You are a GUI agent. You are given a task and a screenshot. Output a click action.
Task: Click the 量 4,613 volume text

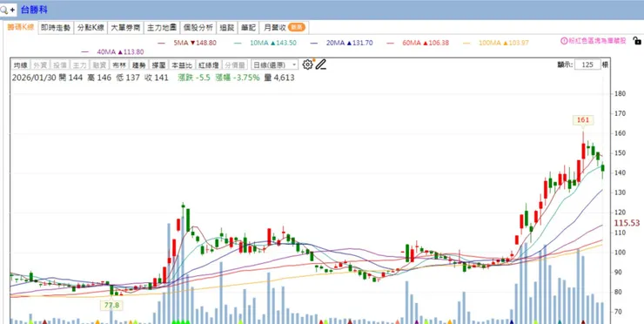(x=278, y=78)
